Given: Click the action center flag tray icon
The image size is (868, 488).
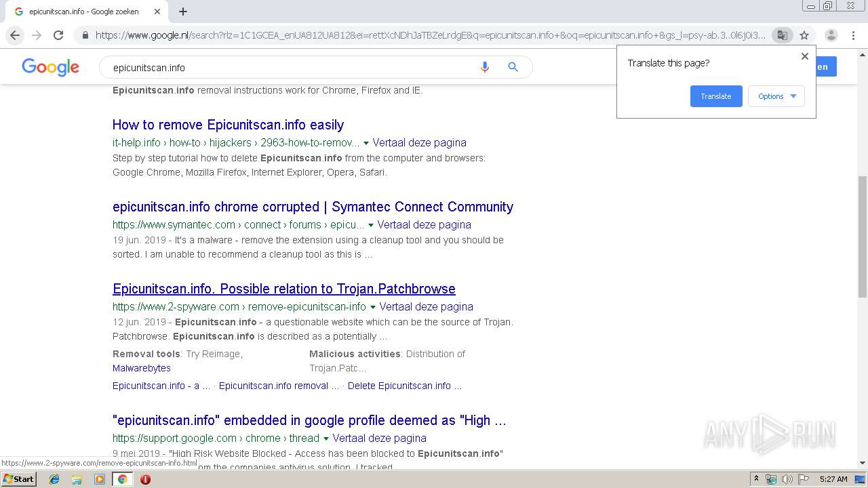Looking at the screenshot, I should pyautogui.click(x=802, y=479).
